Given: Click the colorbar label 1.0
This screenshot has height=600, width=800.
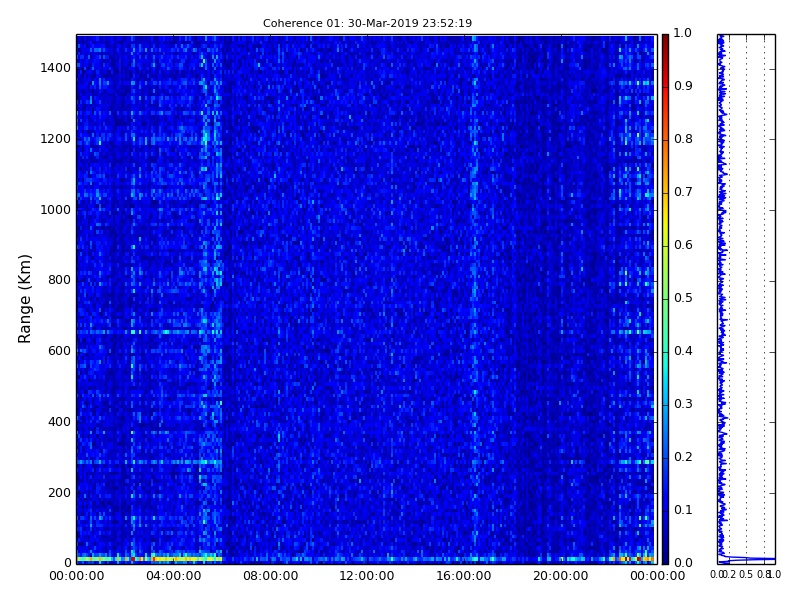Looking at the screenshot, I should (x=683, y=33).
